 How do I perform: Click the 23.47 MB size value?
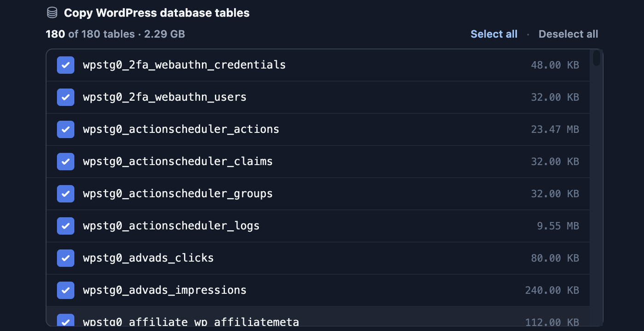555,129
